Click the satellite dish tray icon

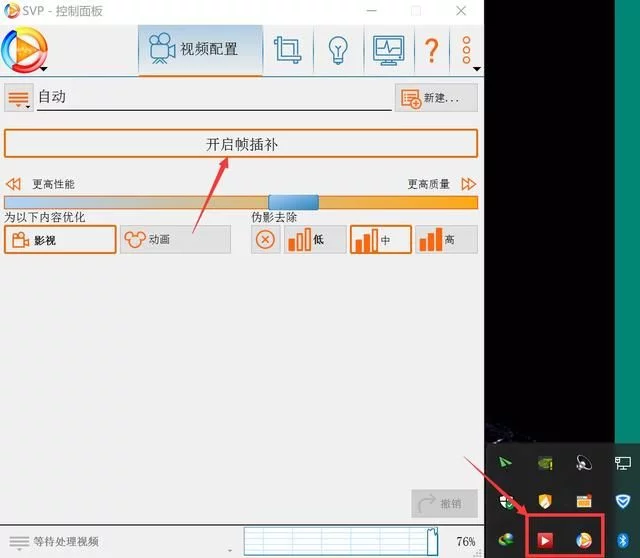pos(584,463)
